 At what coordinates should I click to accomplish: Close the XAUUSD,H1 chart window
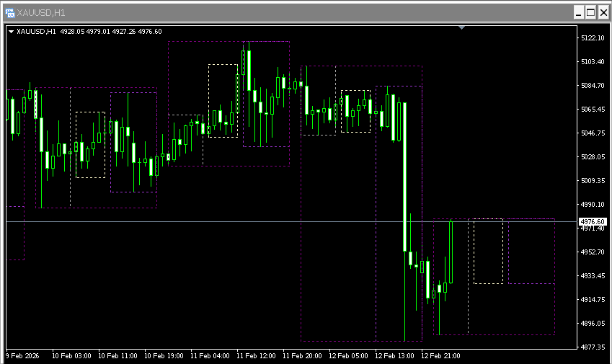603,13
